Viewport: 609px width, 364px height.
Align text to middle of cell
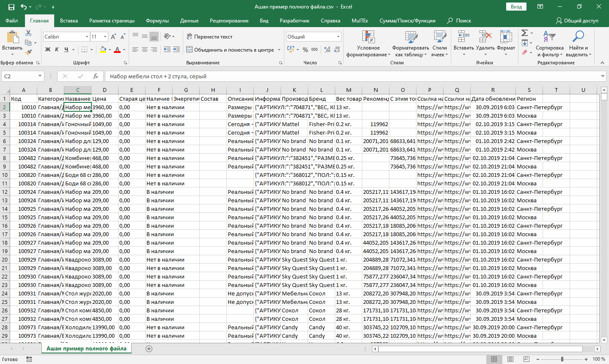click(145, 36)
